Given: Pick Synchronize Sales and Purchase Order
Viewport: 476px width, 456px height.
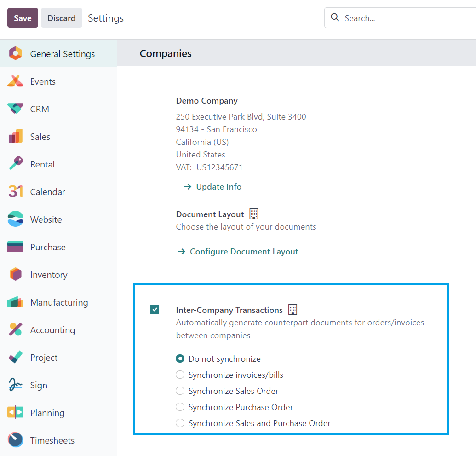Looking at the screenshot, I should pyautogui.click(x=180, y=423).
